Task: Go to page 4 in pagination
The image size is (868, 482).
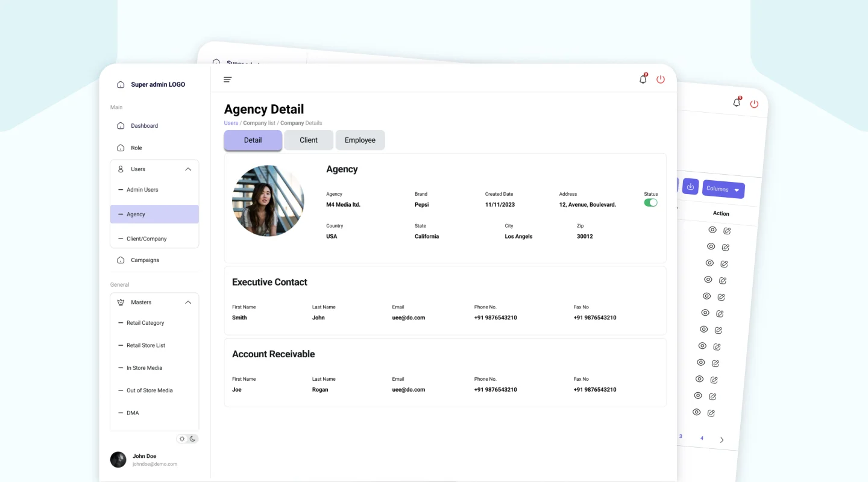Action: 702,438
